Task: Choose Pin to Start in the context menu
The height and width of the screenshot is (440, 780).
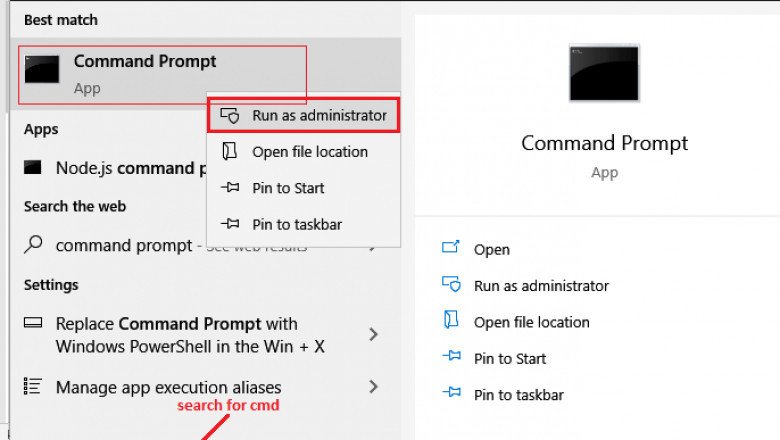Action: (x=288, y=188)
